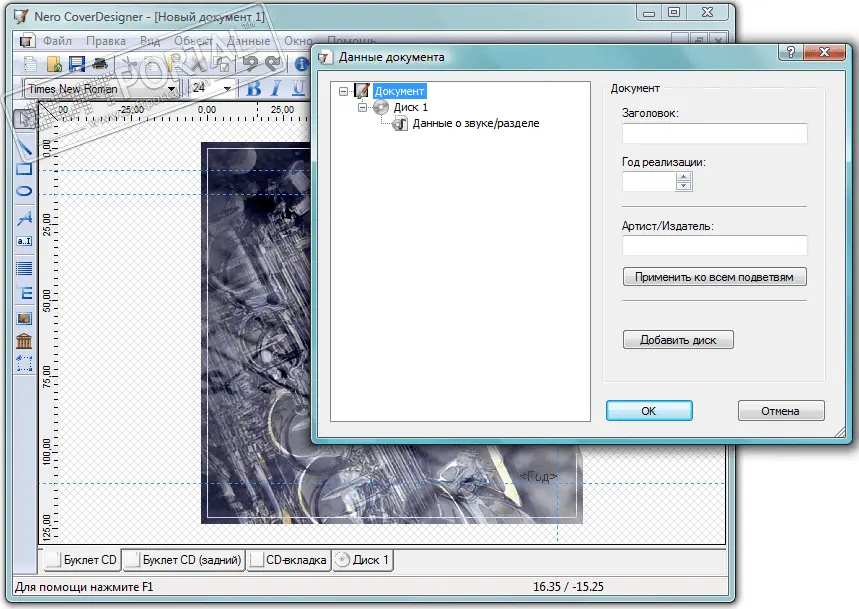Click the Добавить диск button

(678, 340)
